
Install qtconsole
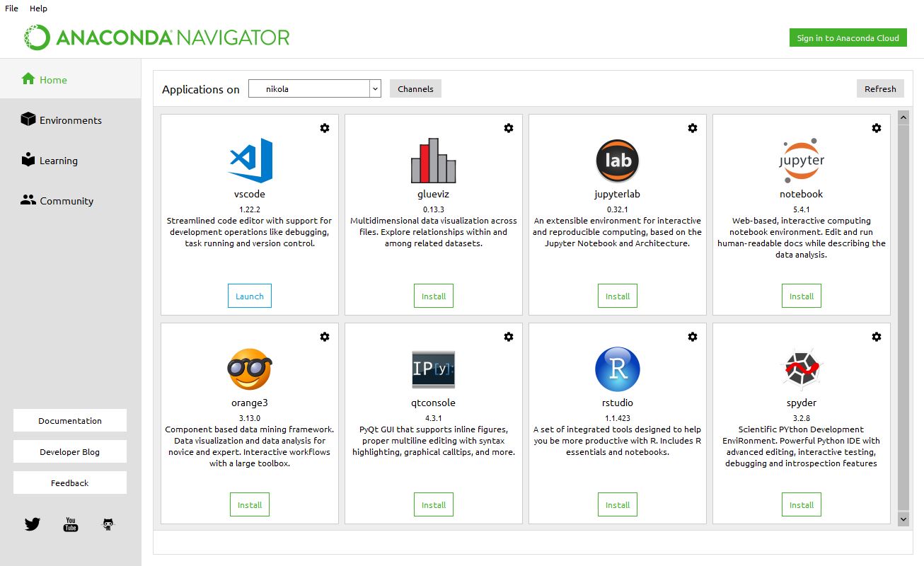click(434, 504)
